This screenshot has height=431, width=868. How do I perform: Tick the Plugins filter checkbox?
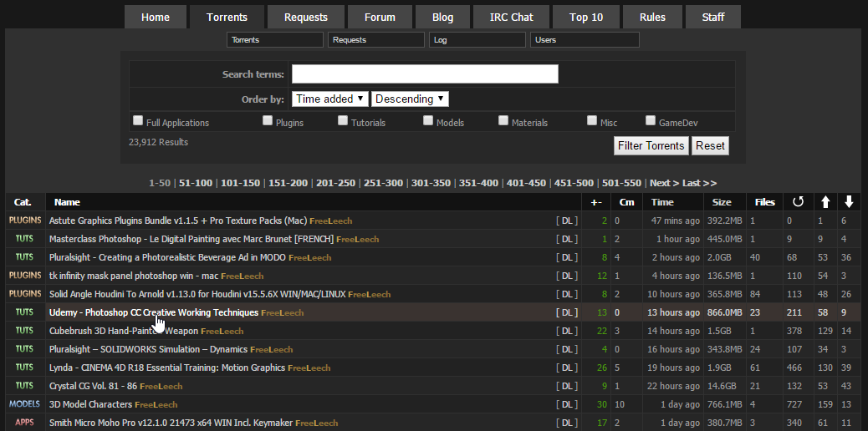pos(268,120)
